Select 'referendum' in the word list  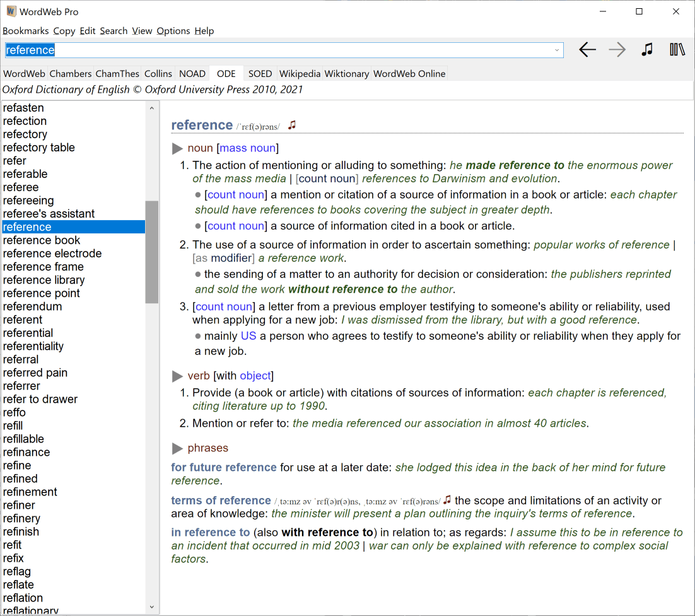click(33, 306)
